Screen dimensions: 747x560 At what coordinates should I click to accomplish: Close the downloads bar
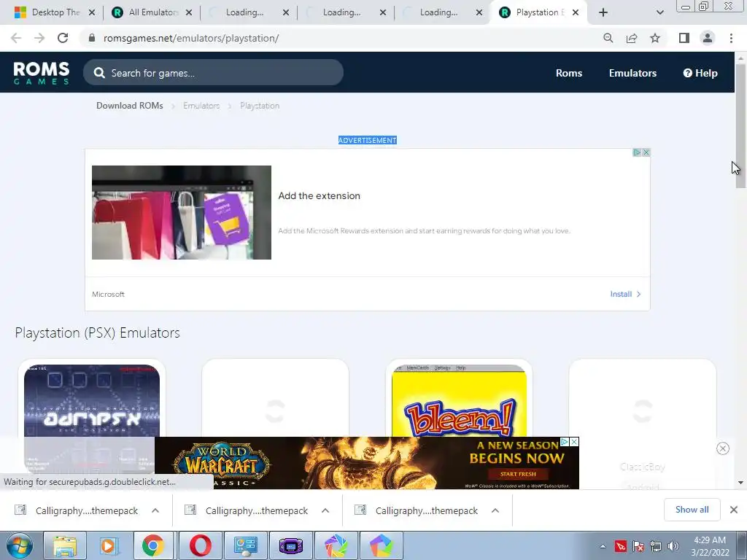(734, 510)
